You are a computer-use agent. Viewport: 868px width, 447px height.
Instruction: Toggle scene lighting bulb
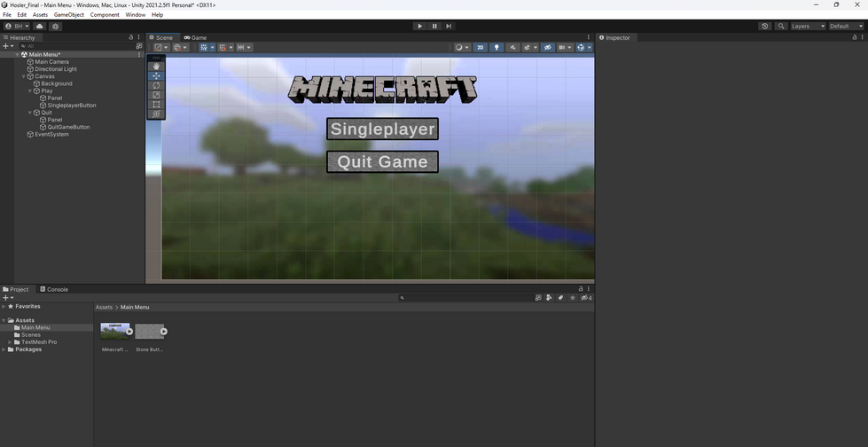497,48
